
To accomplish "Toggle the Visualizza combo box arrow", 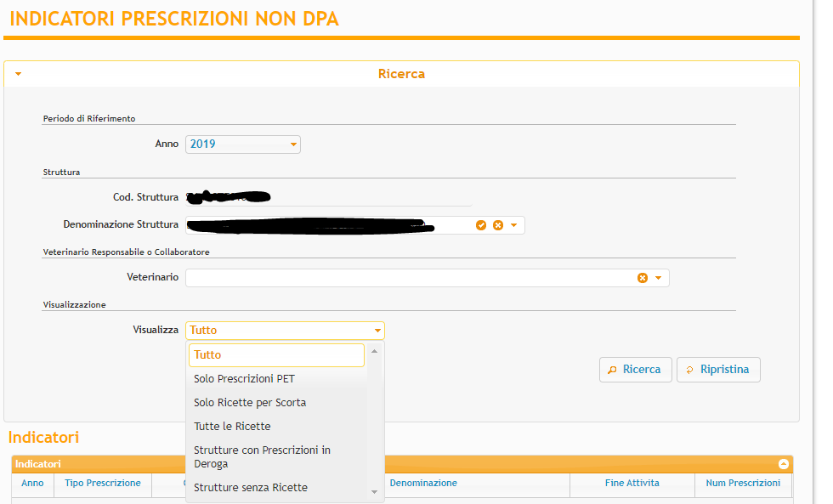I will [x=377, y=331].
